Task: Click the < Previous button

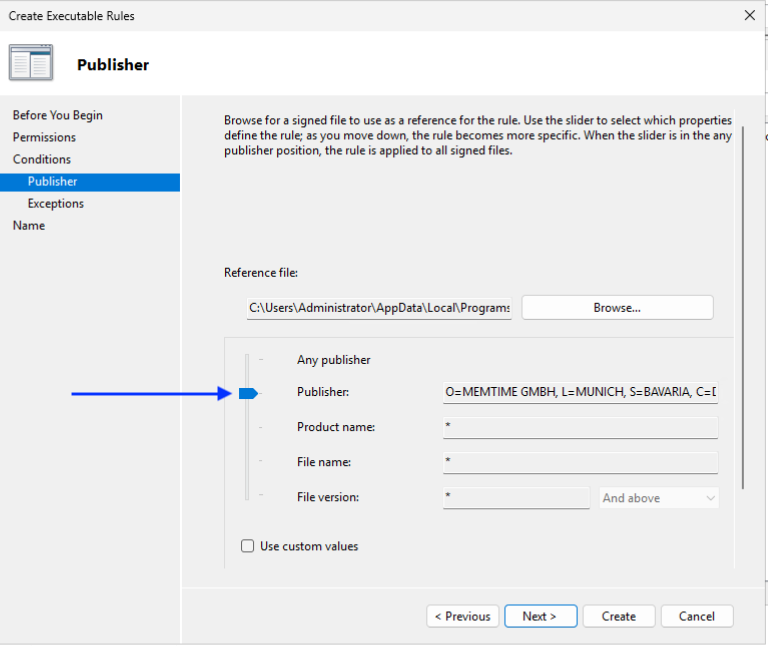Action: [x=462, y=616]
